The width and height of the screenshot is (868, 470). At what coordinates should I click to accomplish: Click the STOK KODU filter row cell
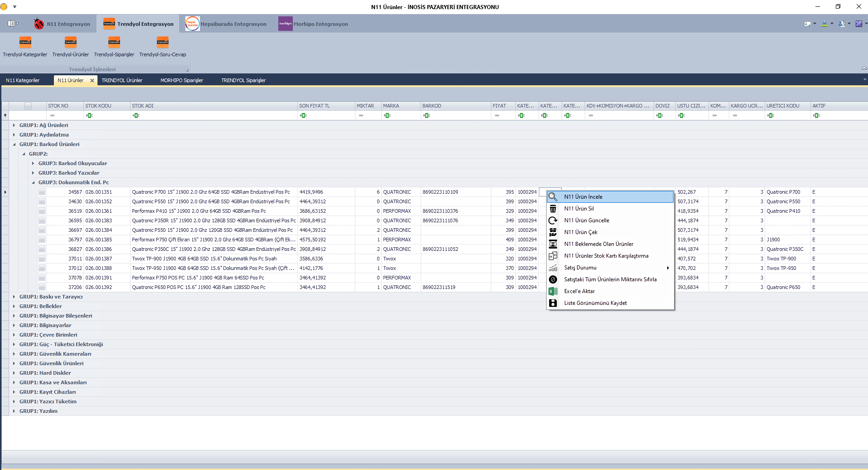107,115
